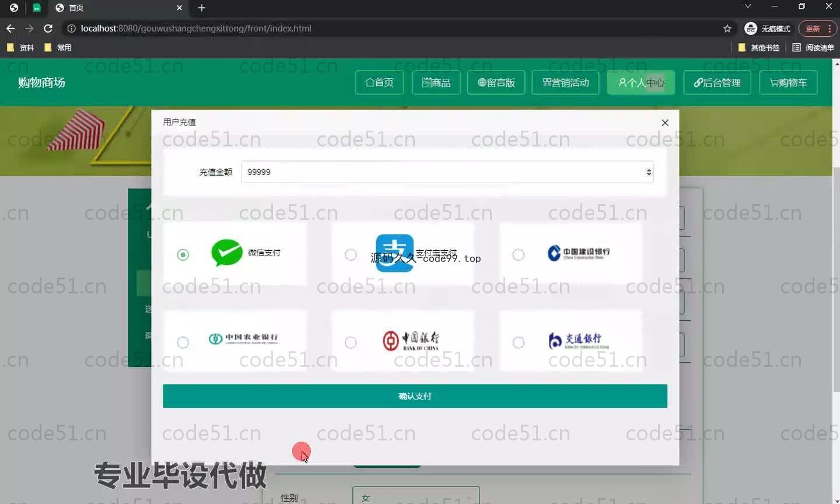Click the WeChat Pay green logo

[x=226, y=253]
